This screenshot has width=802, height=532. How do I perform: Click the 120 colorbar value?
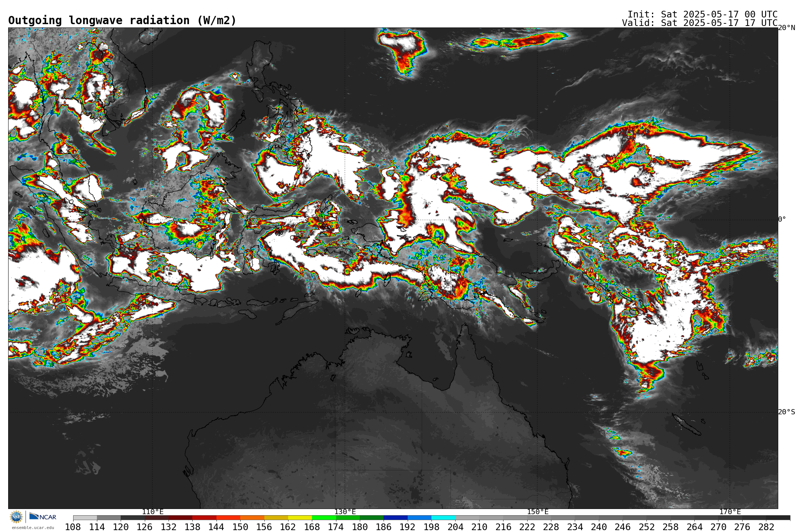click(x=121, y=527)
